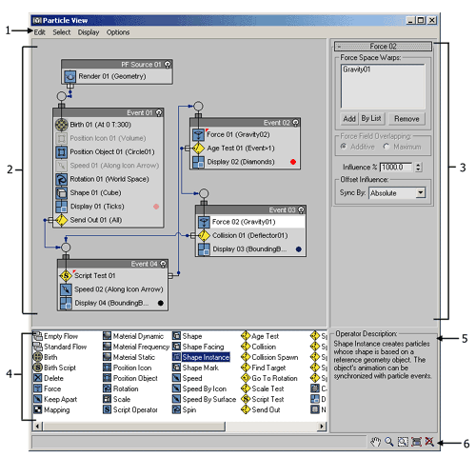The height and width of the screenshot is (457, 476).
Task: Collapse the Force 02 rollout header
Action: 383,47
